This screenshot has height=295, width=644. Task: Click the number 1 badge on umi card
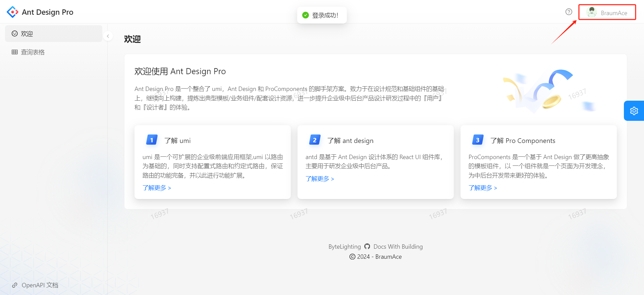[x=152, y=140]
